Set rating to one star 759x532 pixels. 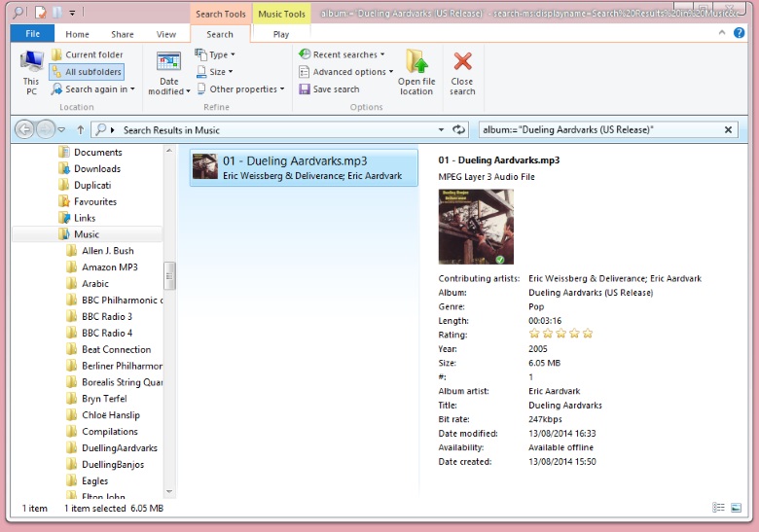tap(534, 334)
